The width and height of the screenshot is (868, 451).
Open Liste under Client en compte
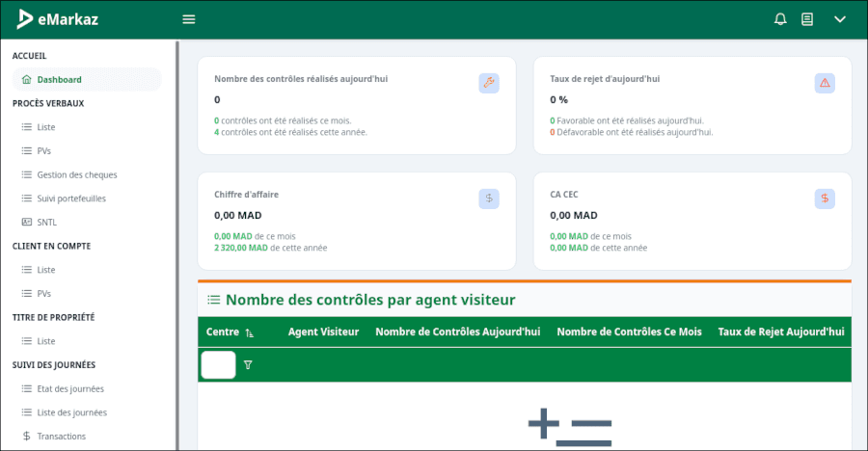click(46, 270)
